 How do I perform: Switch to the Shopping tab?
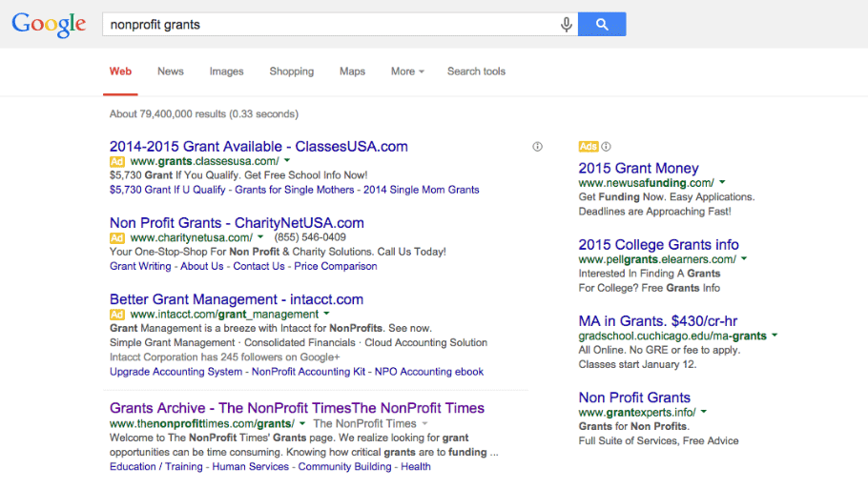point(292,71)
